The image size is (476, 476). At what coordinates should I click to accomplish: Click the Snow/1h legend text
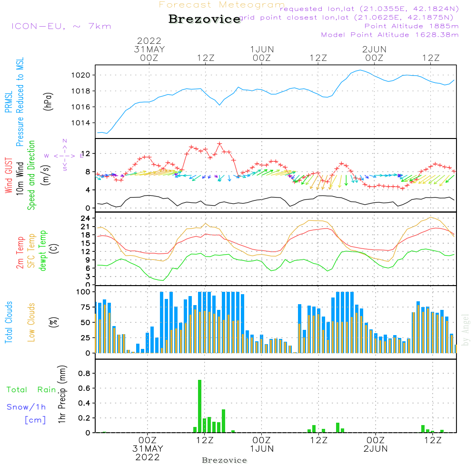coord(26,407)
